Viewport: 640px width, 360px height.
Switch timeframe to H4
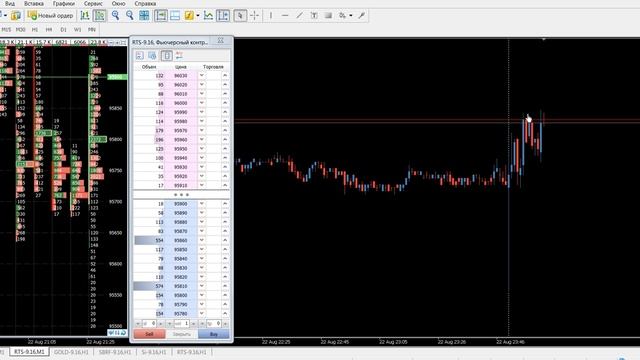(49, 30)
